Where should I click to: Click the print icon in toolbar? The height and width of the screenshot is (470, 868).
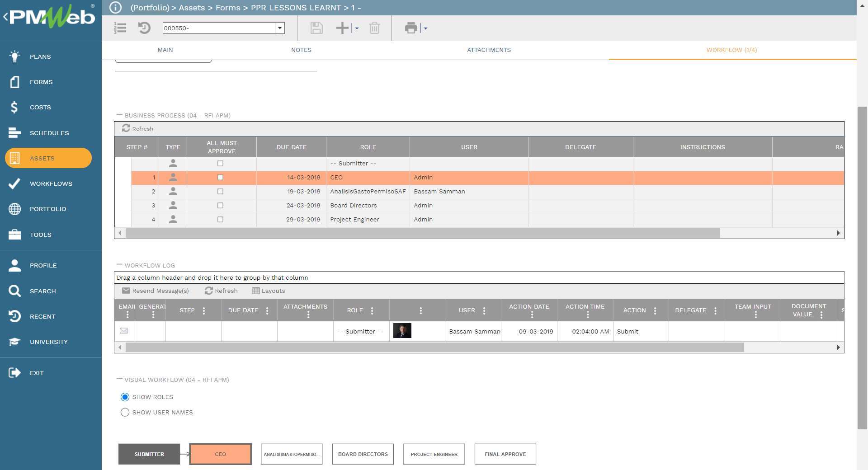point(411,28)
